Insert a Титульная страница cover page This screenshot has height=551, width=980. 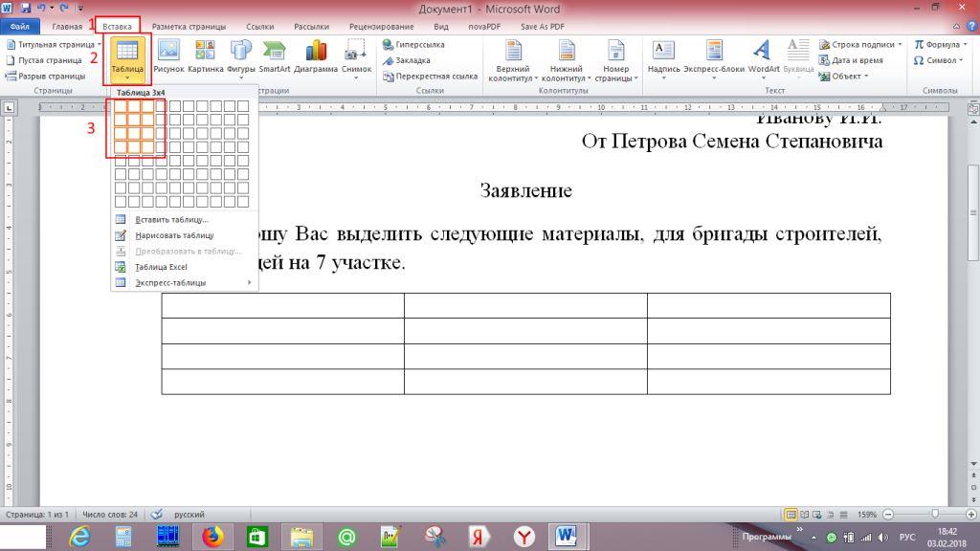(x=54, y=44)
